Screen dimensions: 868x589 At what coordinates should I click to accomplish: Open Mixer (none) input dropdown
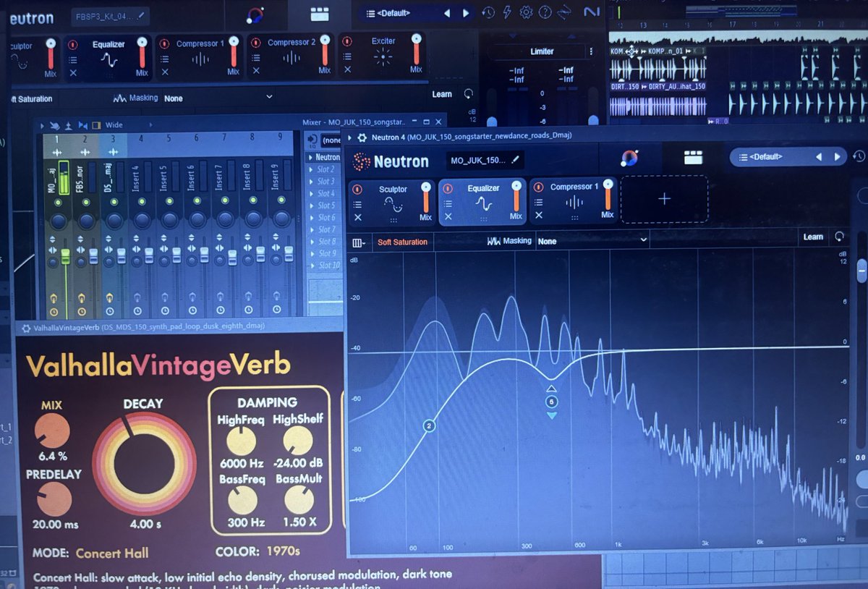[331, 140]
